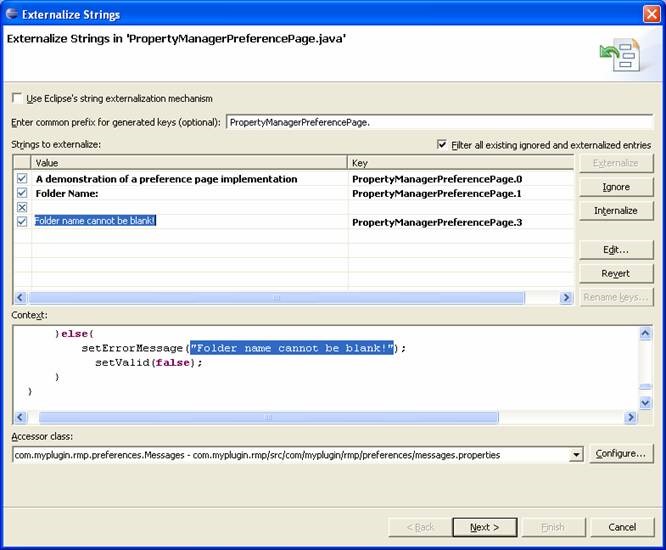Click setValid(false); line in context
Screen dimensions: 666x550
(149, 362)
